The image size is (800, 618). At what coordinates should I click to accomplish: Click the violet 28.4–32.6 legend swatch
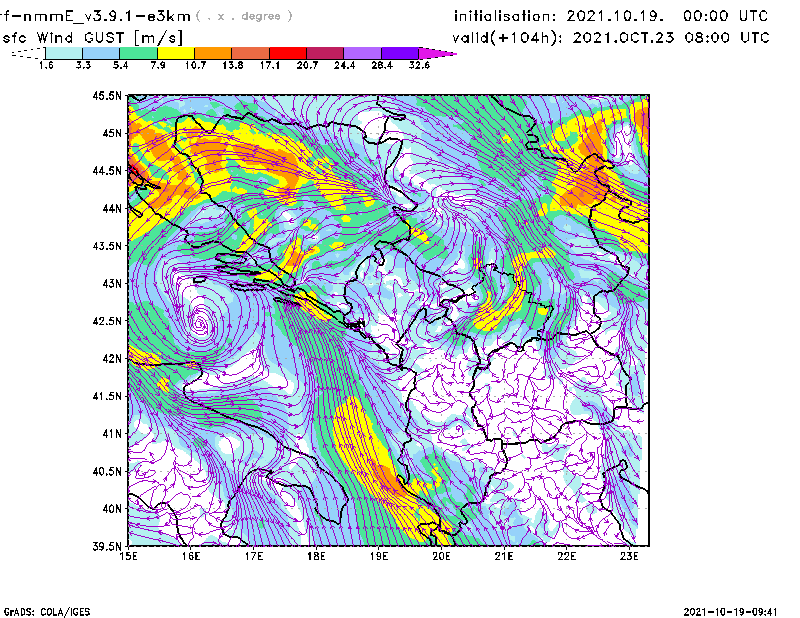click(400, 53)
